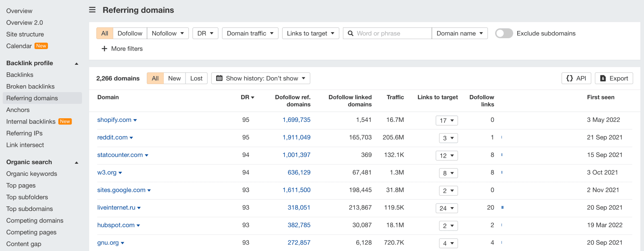Click the liveinternet.ru dofollow links bar
The image size is (644, 251).
coord(502,208)
